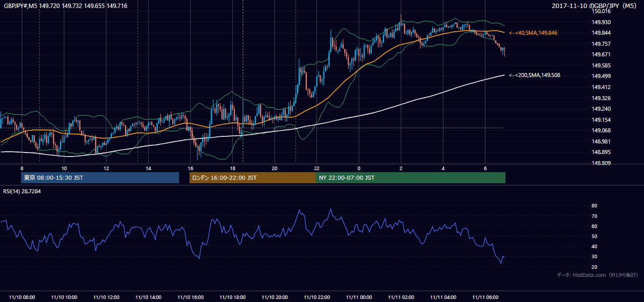
Task: Click the RSI scale value 60
Action: (595, 226)
